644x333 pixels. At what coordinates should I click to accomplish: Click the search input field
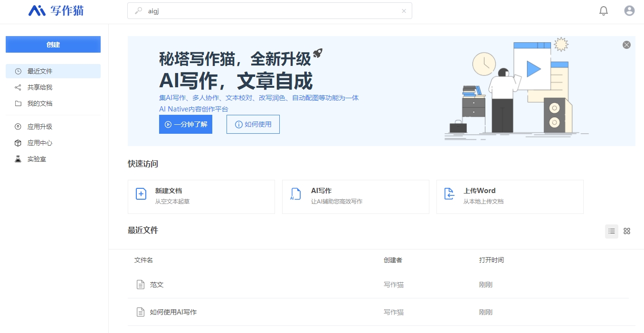pyautogui.click(x=270, y=11)
